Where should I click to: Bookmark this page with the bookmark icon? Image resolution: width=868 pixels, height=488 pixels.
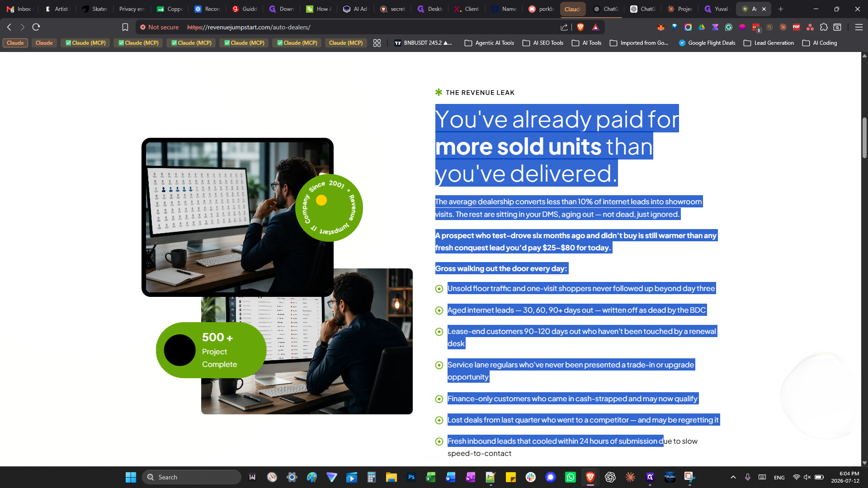coord(125,27)
